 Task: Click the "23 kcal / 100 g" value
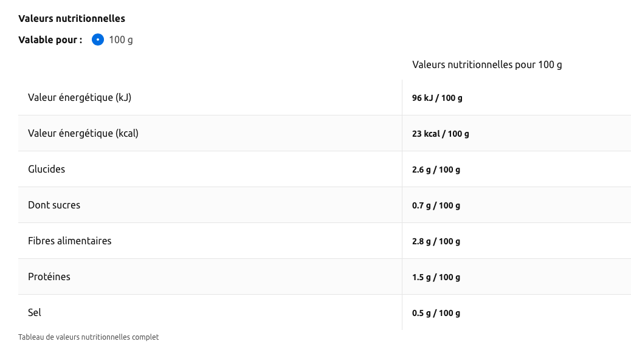point(441,134)
